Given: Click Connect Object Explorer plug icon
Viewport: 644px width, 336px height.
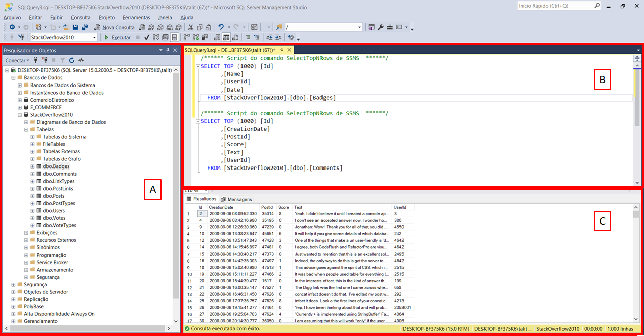Looking at the screenshot, I should click(36, 60).
